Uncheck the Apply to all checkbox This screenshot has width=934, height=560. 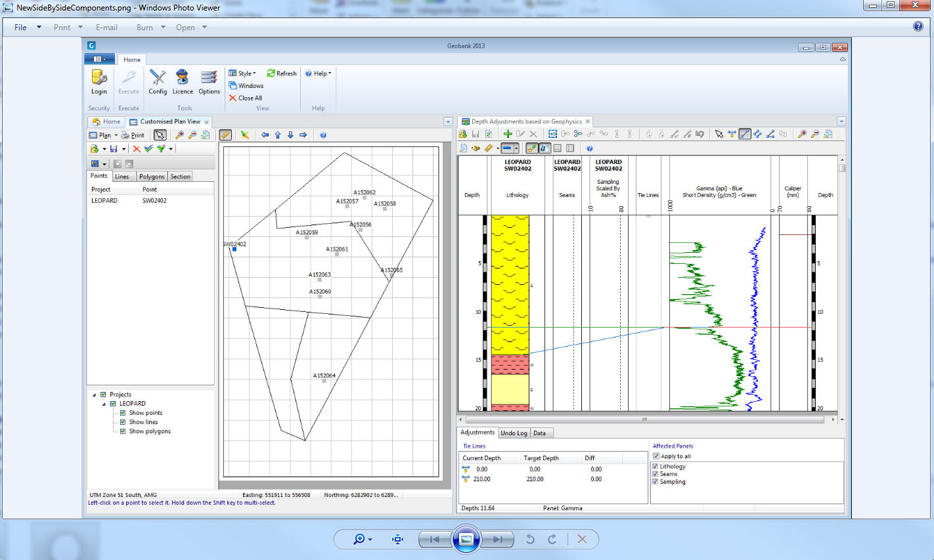point(656,456)
